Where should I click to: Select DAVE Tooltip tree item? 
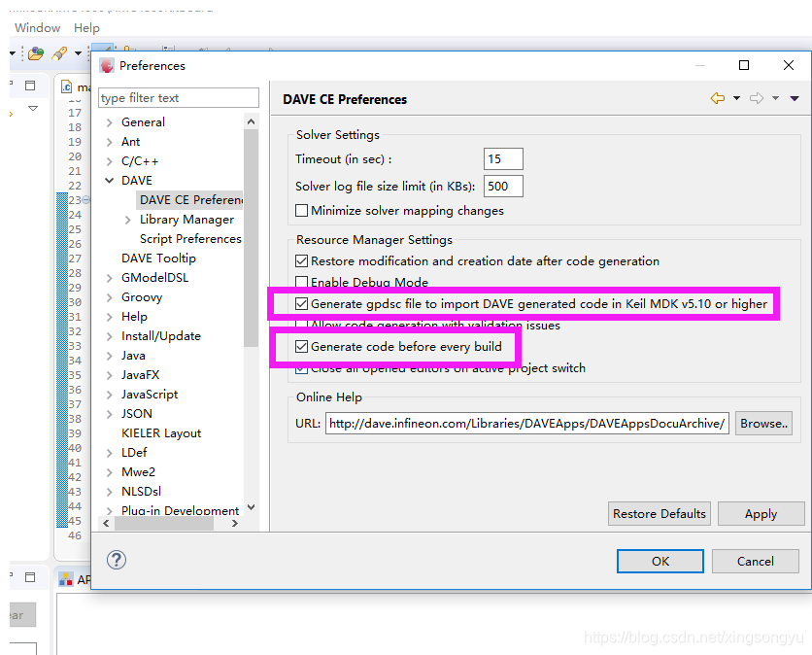pos(158,259)
